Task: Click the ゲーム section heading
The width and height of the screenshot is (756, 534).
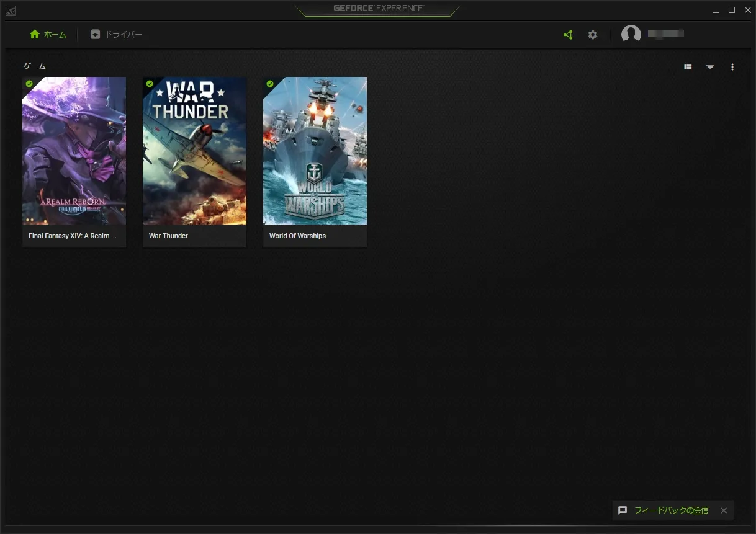Action: [x=35, y=66]
